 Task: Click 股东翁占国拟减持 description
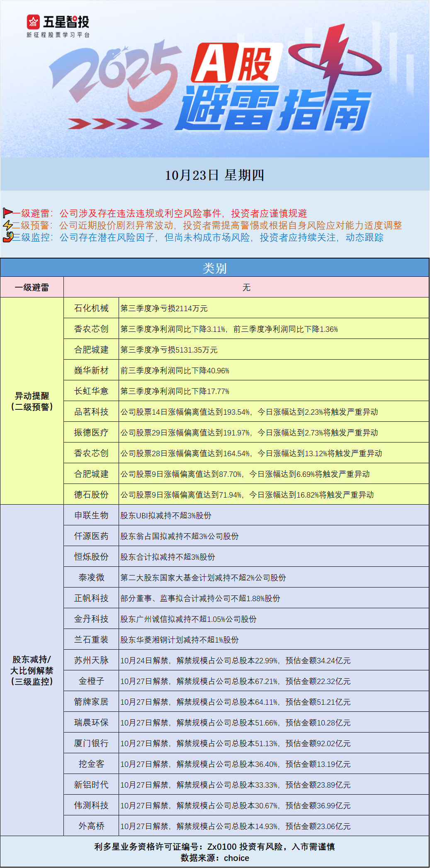click(180, 536)
